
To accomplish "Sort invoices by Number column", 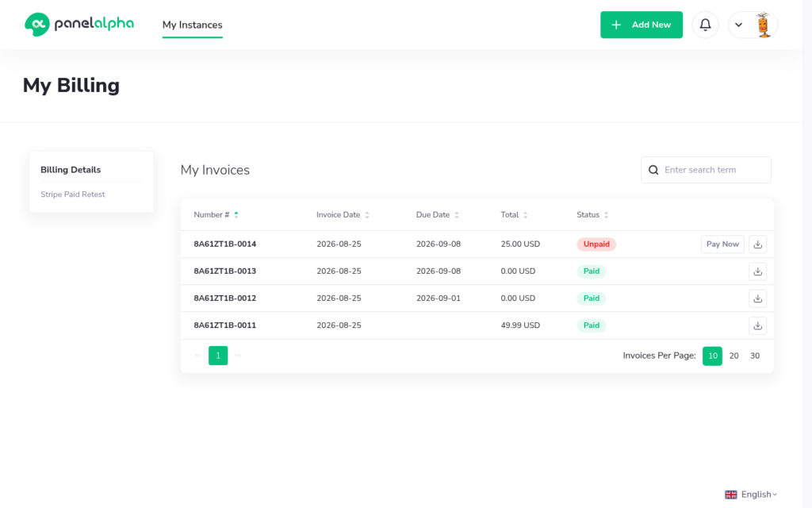I will [x=216, y=214].
